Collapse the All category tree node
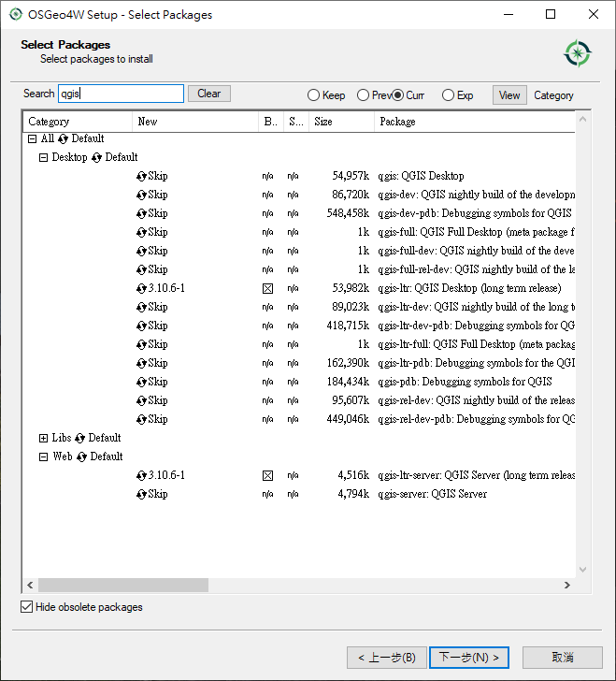 tap(32, 138)
